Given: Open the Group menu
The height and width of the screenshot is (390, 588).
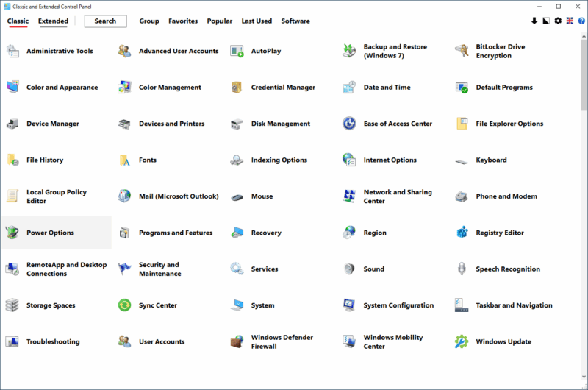Looking at the screenshot, I should click(149, 21).
